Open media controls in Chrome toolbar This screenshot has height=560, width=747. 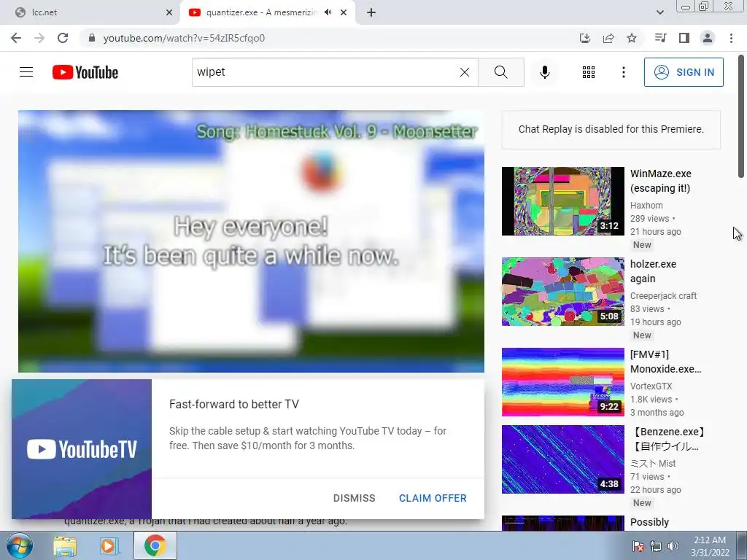click(660, 38)
